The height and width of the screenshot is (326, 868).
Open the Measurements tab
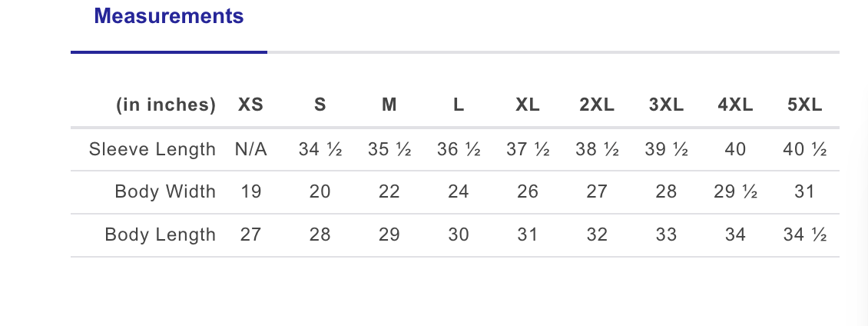click(169, 16)
